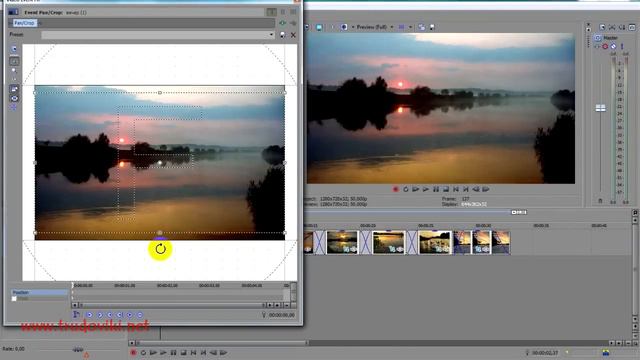Jump to first keyframe in Pan/Crop

[x=89, y=315]
